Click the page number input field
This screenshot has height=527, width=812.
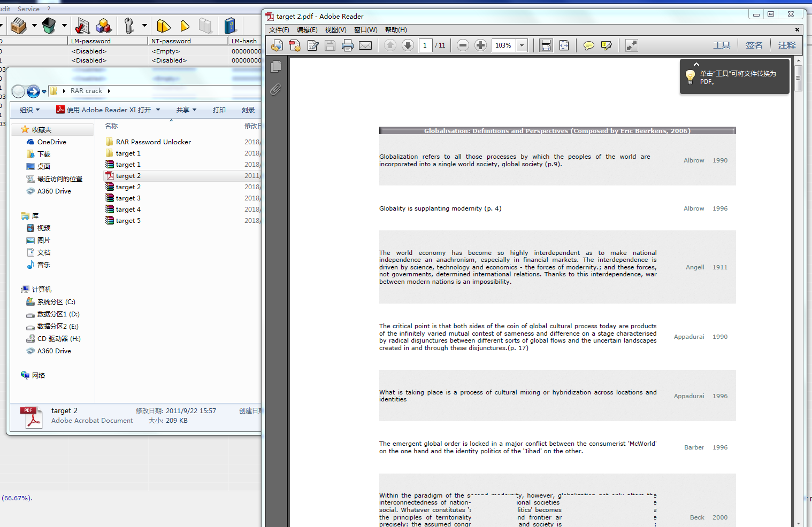pyautogui.click(x=425, y=45)
